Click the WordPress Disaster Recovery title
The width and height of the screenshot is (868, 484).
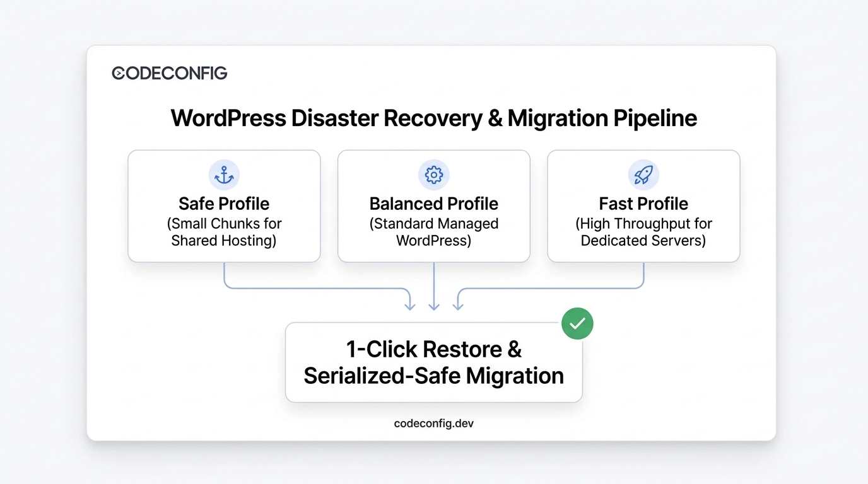[434, 118]
